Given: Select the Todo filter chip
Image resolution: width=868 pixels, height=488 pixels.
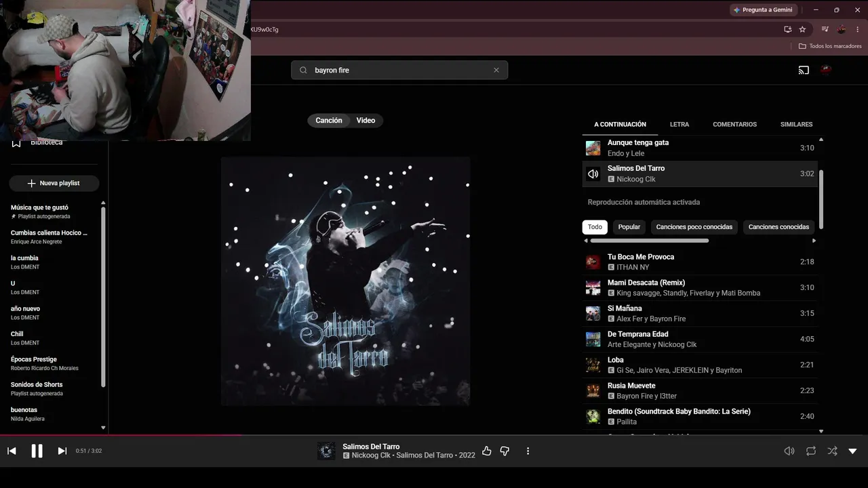Looking at the screenshot, I should (x=595, y=227).
